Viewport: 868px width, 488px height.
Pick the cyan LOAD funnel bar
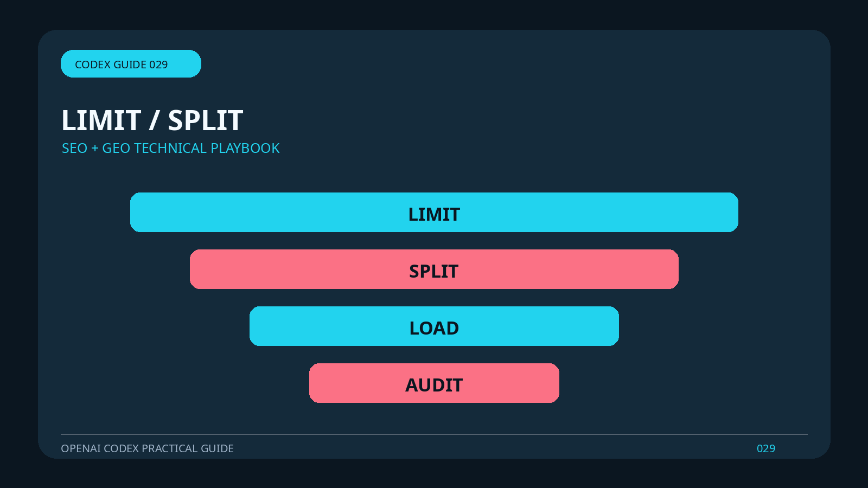pyautogui.click(x=434, y=326)
